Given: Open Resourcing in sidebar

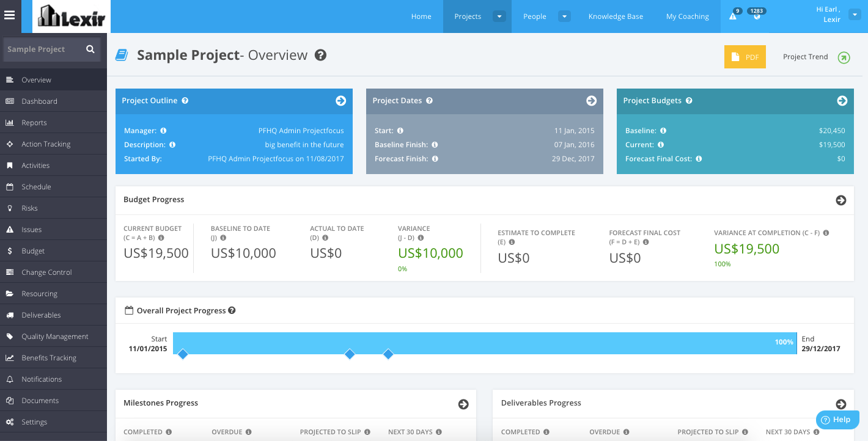Looking at the screenshot, I should [53, 294].
